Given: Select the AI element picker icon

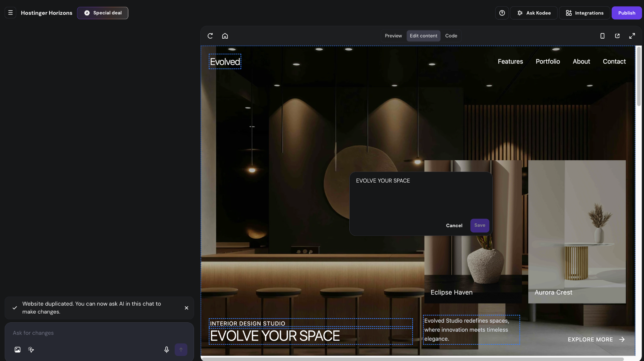Looking at the screenshot, I should 31,349.
